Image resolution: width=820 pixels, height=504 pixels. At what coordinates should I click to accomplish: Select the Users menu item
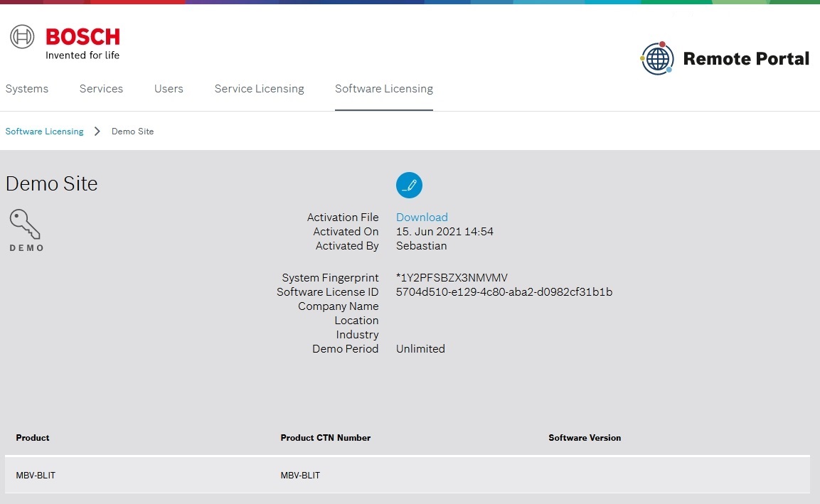tap(169, 88)
